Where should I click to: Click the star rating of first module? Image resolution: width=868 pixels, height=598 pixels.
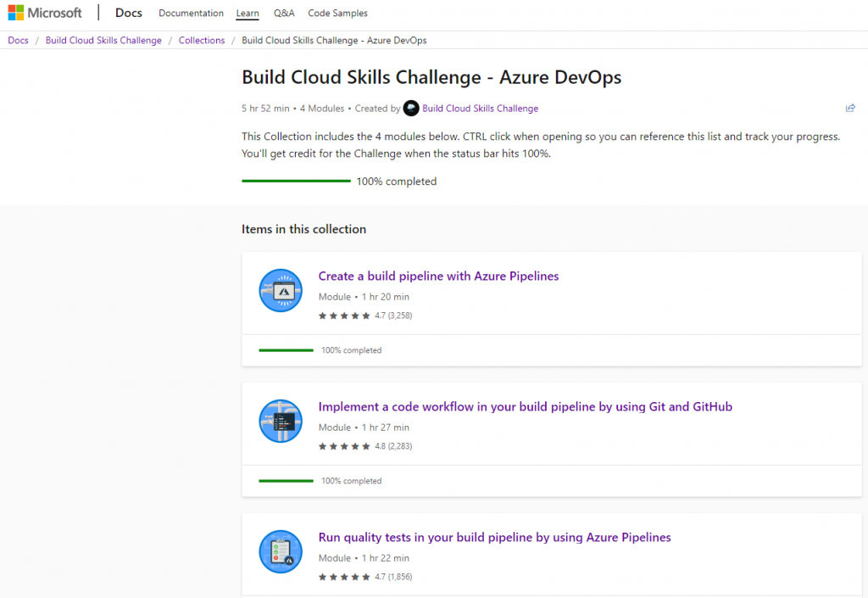click(x=344, y=316)
